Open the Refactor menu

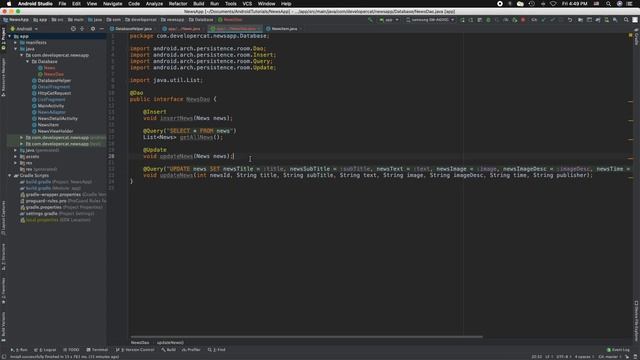pos(178,4)
